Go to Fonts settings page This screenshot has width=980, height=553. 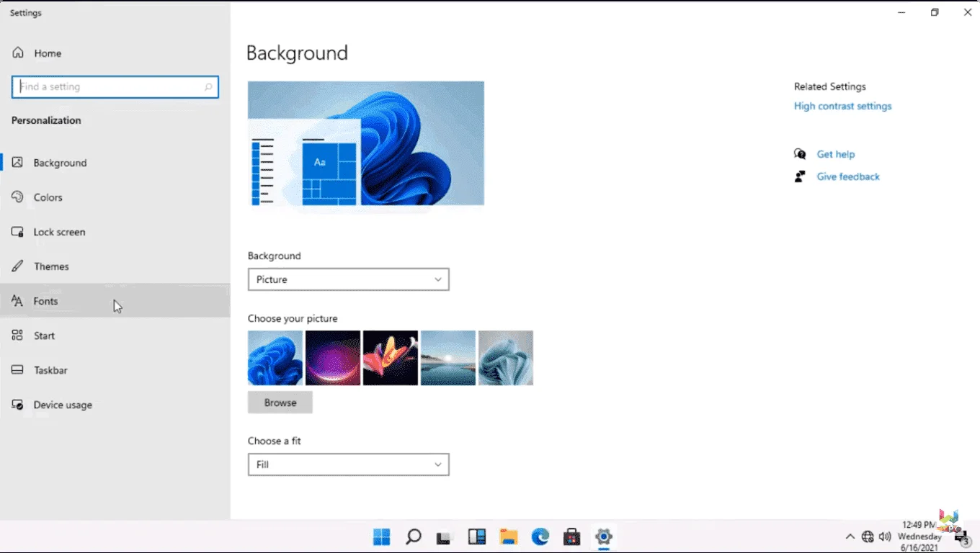(x=115, y=301)
